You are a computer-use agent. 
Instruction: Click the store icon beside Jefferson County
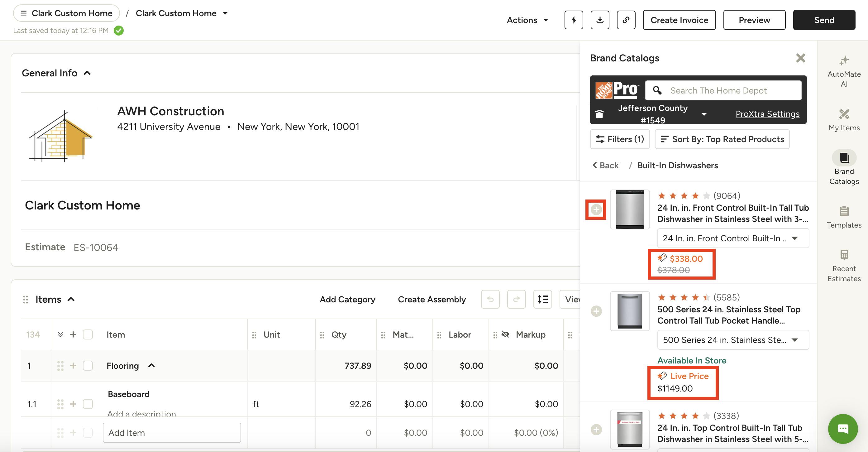pos(599,113)
